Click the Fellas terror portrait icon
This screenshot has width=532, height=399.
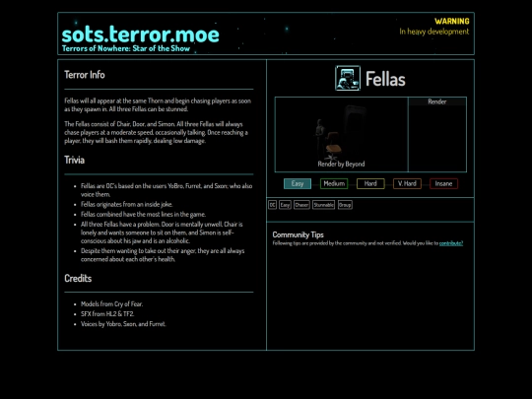(x=348, y=78)
